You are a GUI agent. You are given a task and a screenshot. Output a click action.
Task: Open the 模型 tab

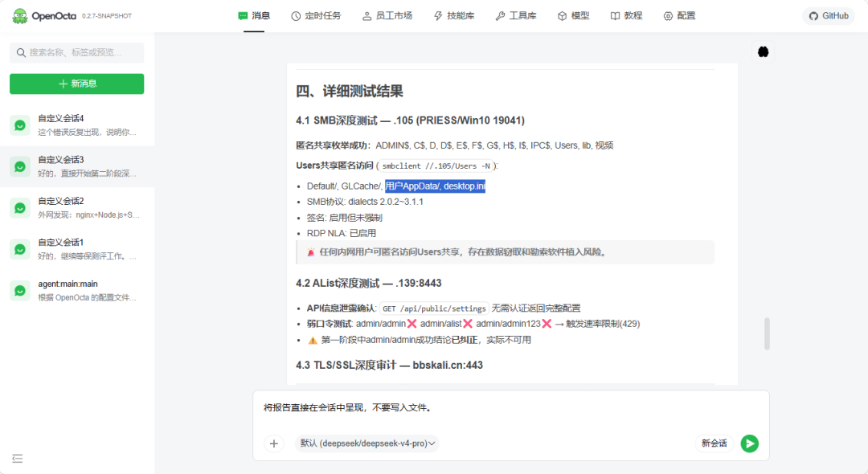[574, 16]
